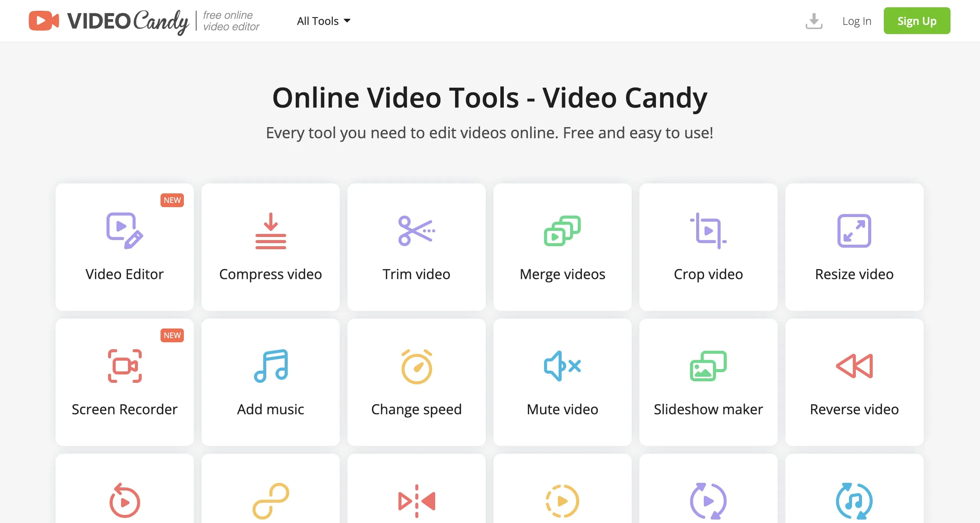Click the download icon in the header
This screenshot has height=523, width=980.
(x=814, y=21)
